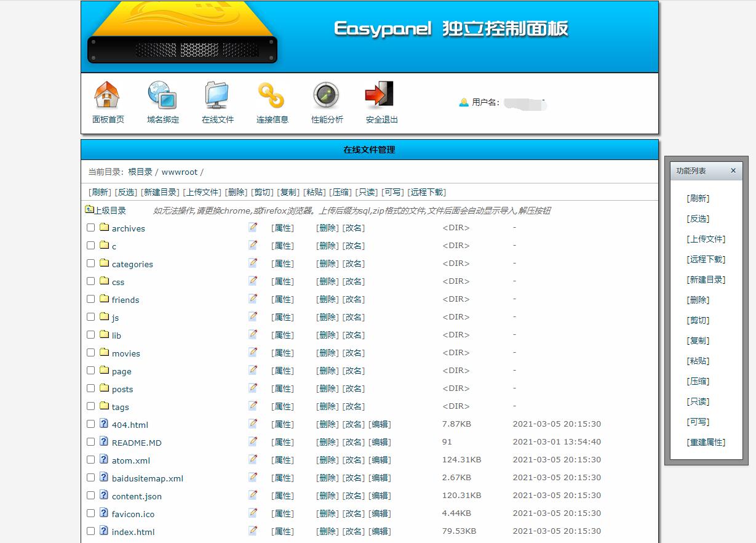Image resolution: width=756 pixels, height=543 pixels.
Task: Click [属性] for the css folder
Action: 283,281
